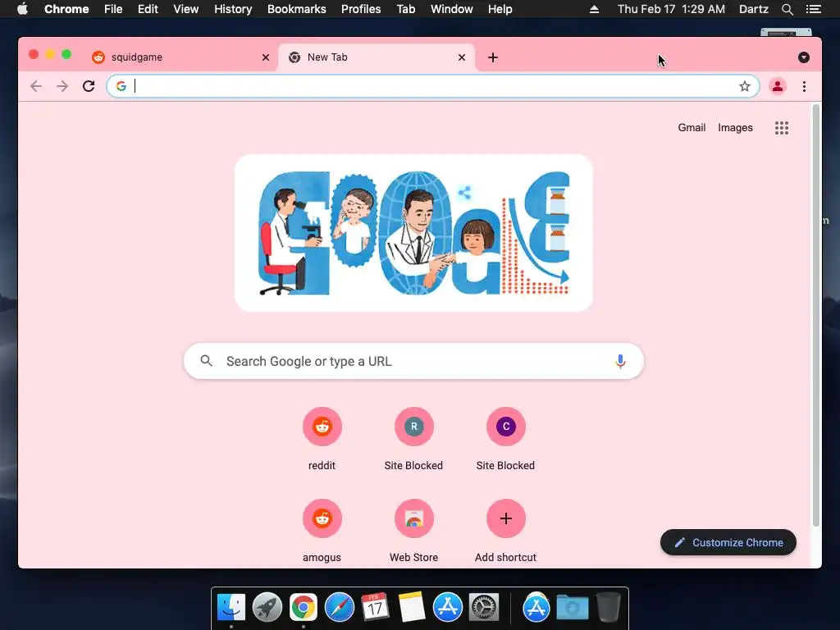The height and width of the screenshot is (630, 840).
Task: Click the Search Google or type a URL box
Action: (x=413, y=361)
